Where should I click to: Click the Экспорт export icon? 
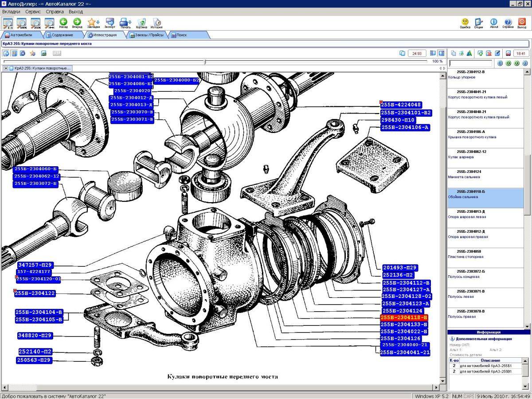tap(110, 23)
